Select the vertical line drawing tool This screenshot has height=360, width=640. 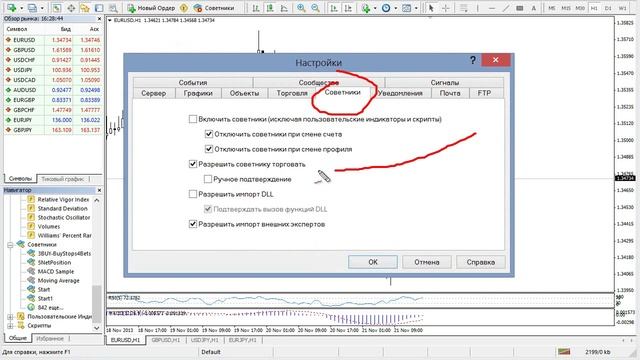coord(477,8)
